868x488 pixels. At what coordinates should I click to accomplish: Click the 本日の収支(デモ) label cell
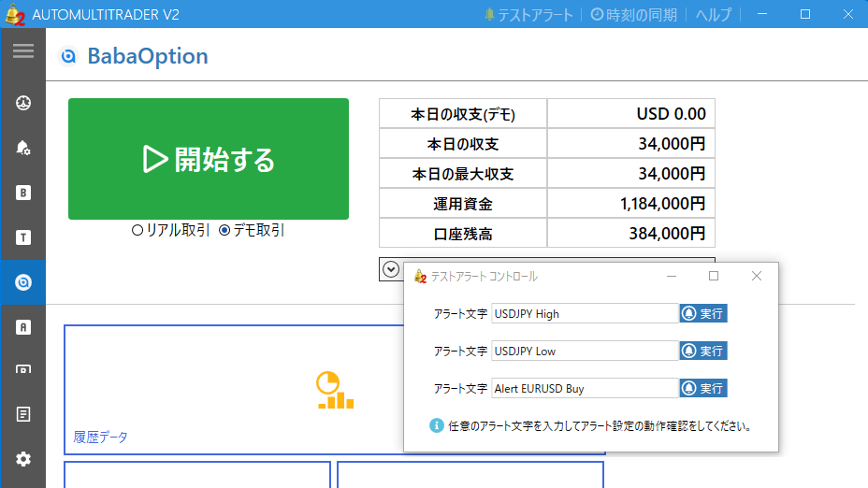pos(463,114)
